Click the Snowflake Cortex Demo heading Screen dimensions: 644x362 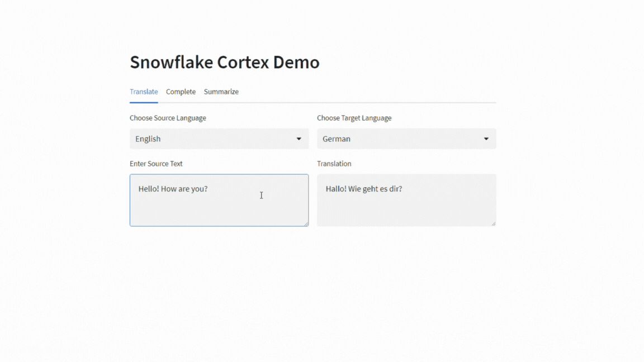click(224, 62)
